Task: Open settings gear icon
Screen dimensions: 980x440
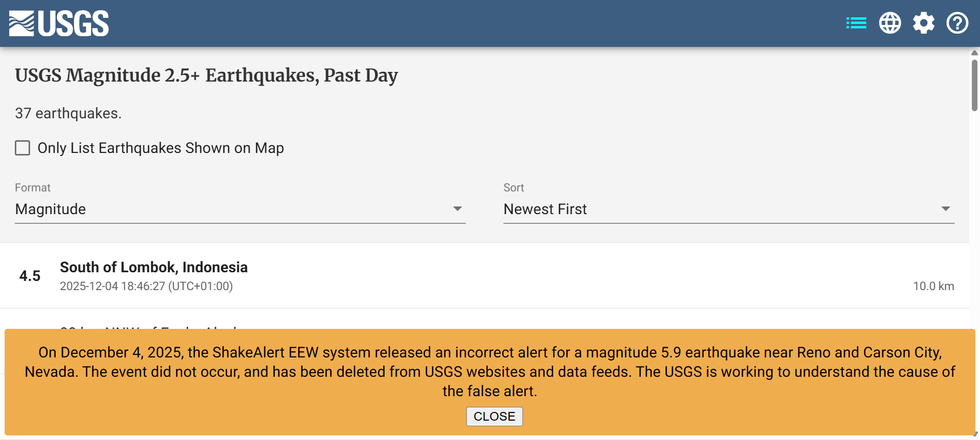Action: [923, 23]
